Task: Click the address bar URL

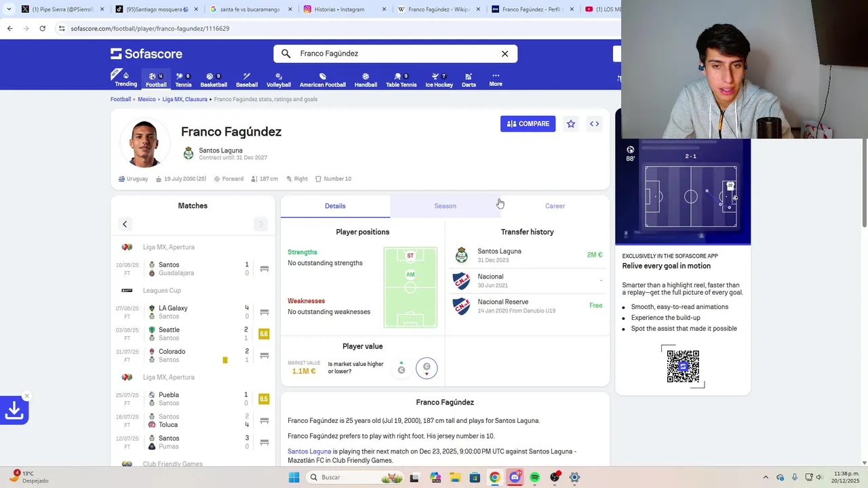Action: [x=150, y=28]
